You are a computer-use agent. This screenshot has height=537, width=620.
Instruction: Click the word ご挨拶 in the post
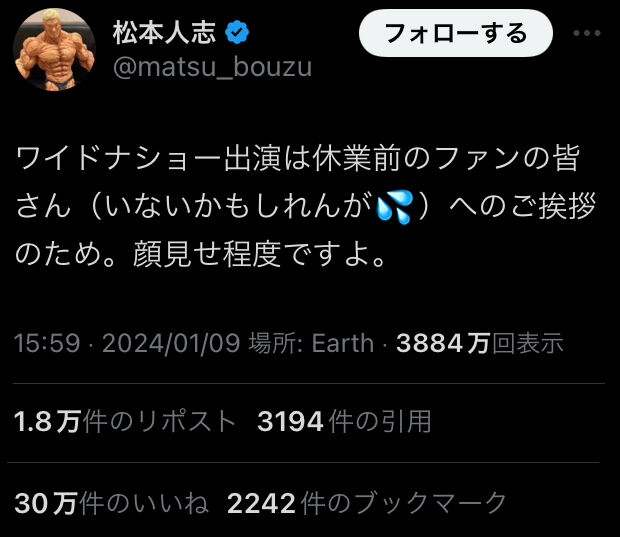(x=553, y=207)
